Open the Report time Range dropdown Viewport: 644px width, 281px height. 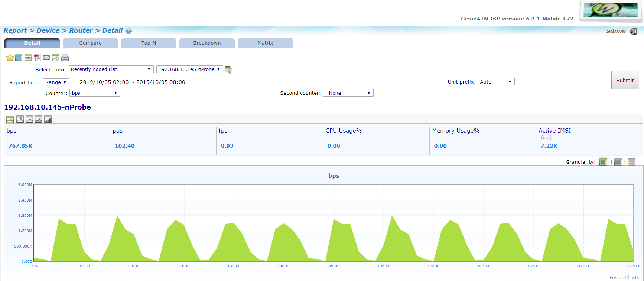[56, 82]
